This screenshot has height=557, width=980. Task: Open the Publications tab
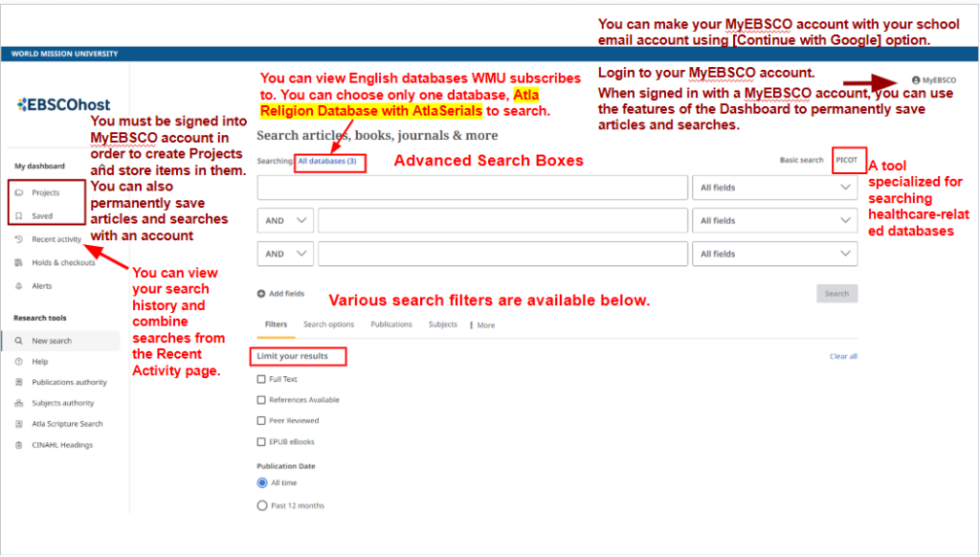[391, 324]
